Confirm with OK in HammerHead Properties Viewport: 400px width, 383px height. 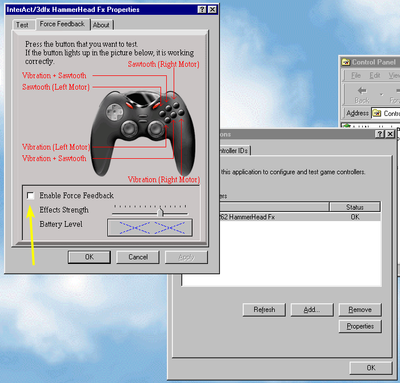[x=89, y=257]
